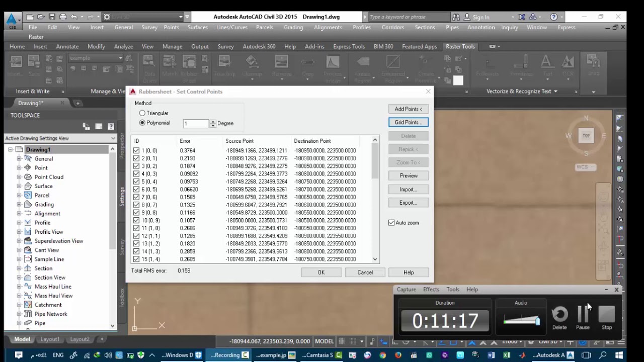Pause the Camtasia recording
644x362 pixels.
(x=583, y=318)
